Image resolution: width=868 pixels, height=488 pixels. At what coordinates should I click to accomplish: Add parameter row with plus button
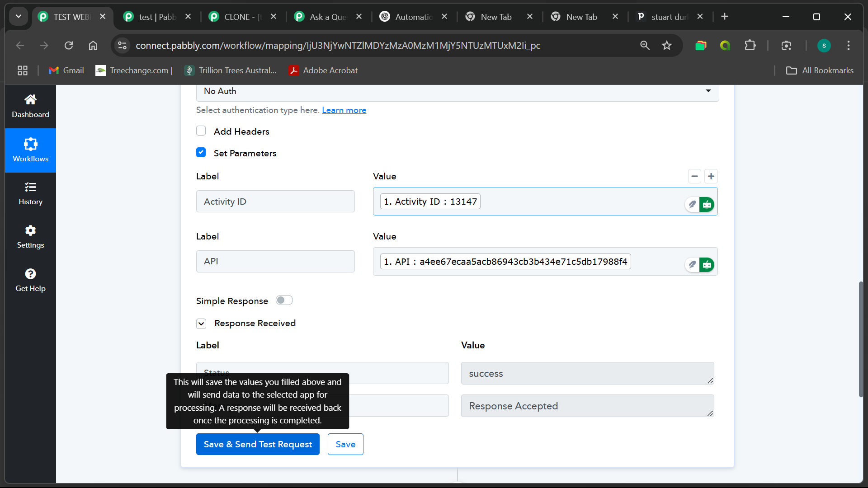pyautogui.click(x=711, y=176)
